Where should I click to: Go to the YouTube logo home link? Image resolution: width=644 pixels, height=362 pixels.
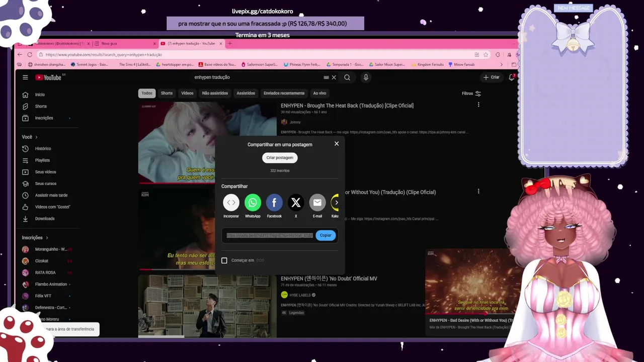tap(48, 77)
